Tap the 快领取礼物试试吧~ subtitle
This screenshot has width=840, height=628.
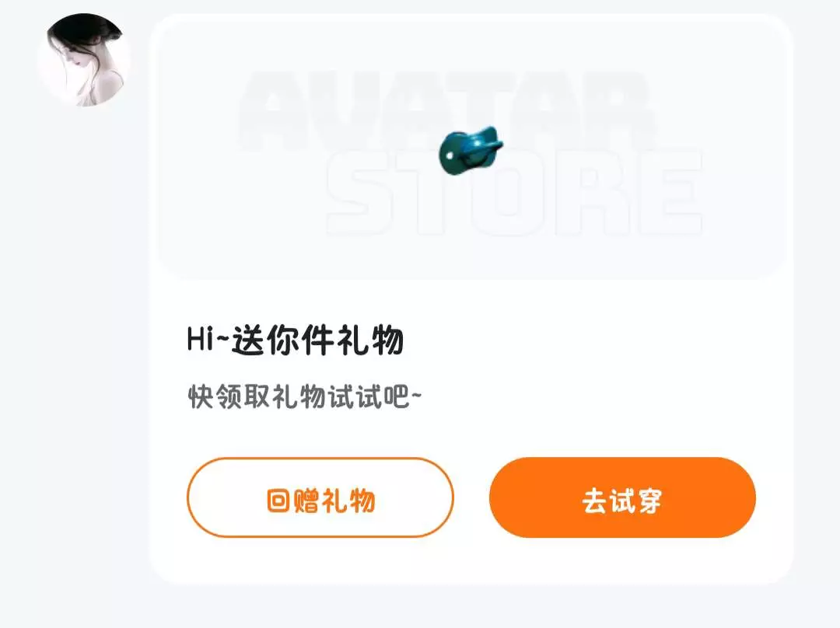click(x=304, y=396)
